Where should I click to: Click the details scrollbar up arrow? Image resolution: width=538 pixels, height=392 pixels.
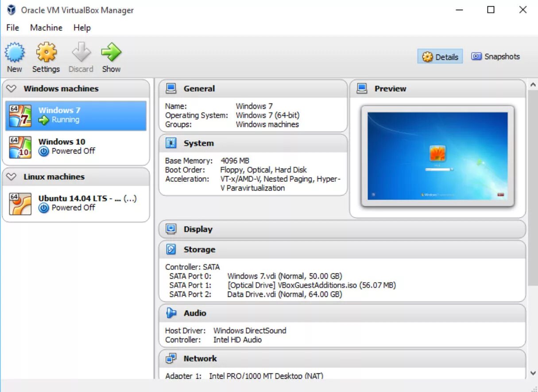pyautogui.click(x=533, y=85)
